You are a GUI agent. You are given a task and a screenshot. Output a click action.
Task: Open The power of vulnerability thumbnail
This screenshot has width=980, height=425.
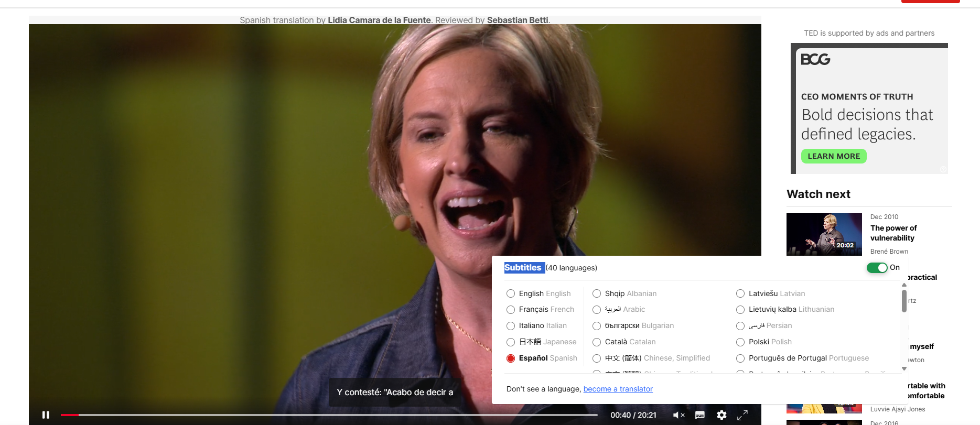point(824,234)
